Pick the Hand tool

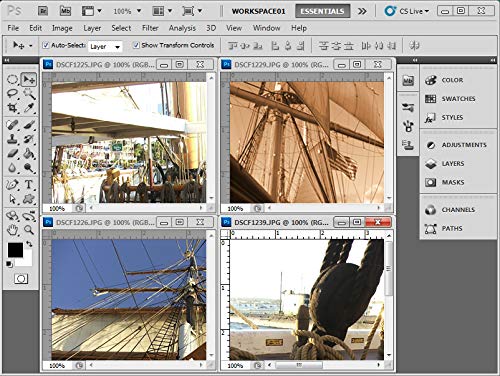click(x=12, y=230)
